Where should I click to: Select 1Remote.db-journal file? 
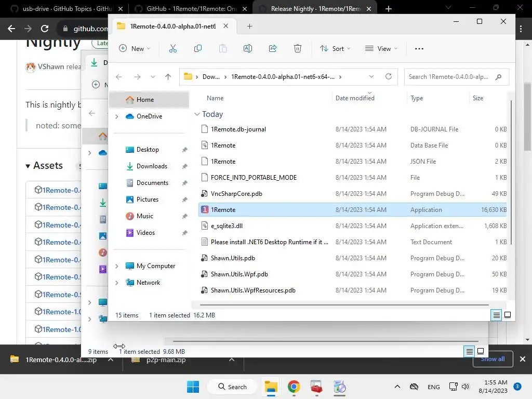tap(353, 129)
